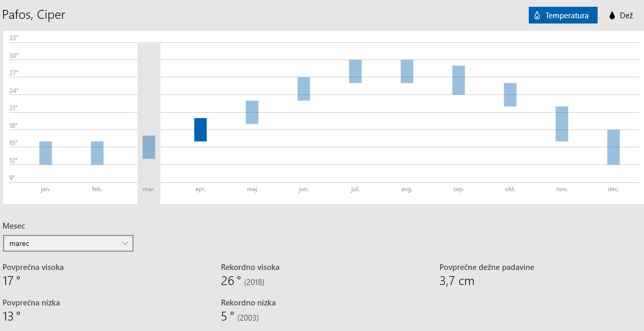This screenshot has height=331, width=644.
Task: Select the July temperature bar
Action: (355, 72)
